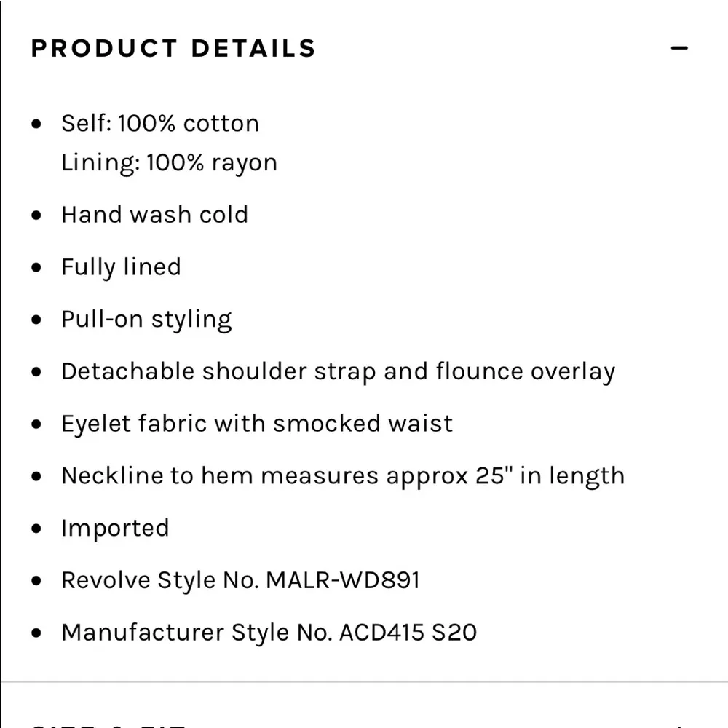
Task: Click the bullet beside Imported
Action: (x=37, y=529)
